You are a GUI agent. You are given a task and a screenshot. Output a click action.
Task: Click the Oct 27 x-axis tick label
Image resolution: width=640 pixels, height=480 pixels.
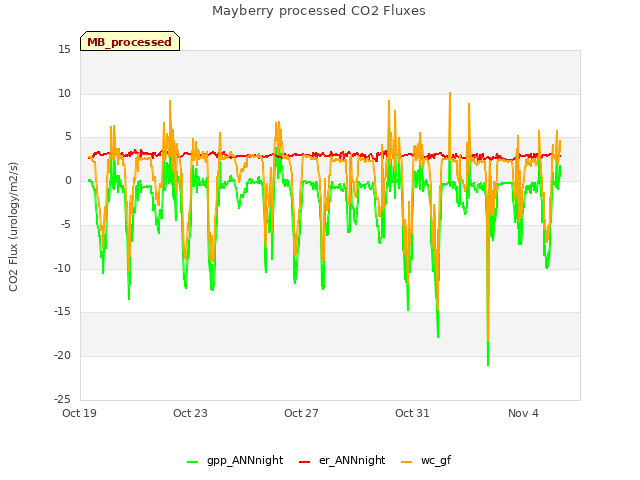click(301, 413)
